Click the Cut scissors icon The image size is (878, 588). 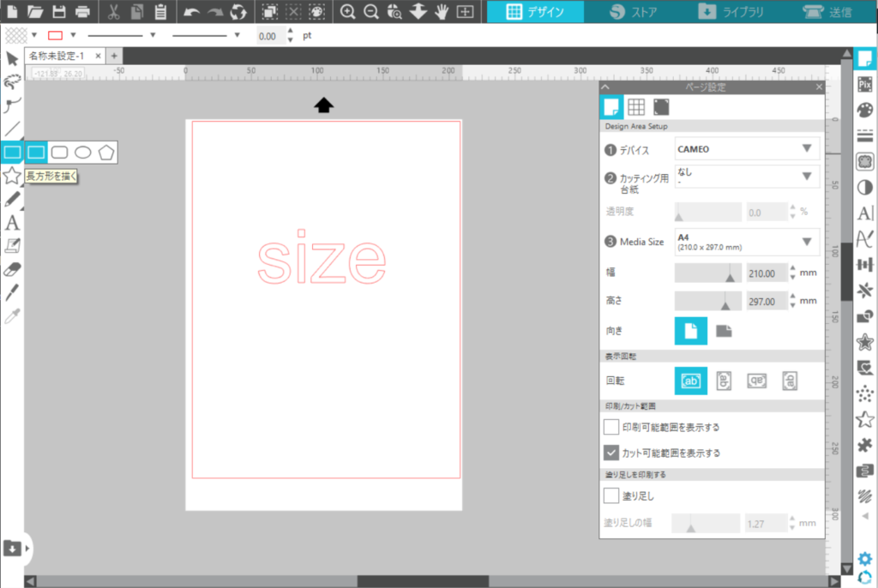point(113,11)
